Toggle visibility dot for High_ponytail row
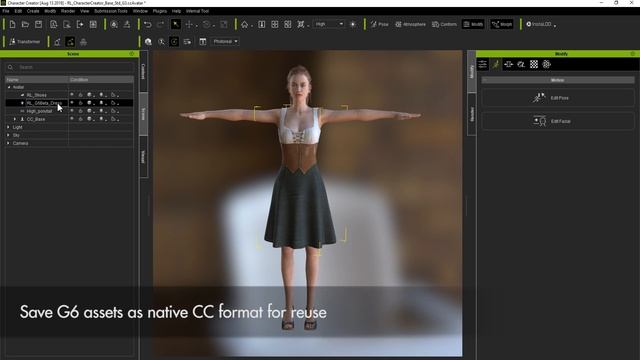 [72, 111]
